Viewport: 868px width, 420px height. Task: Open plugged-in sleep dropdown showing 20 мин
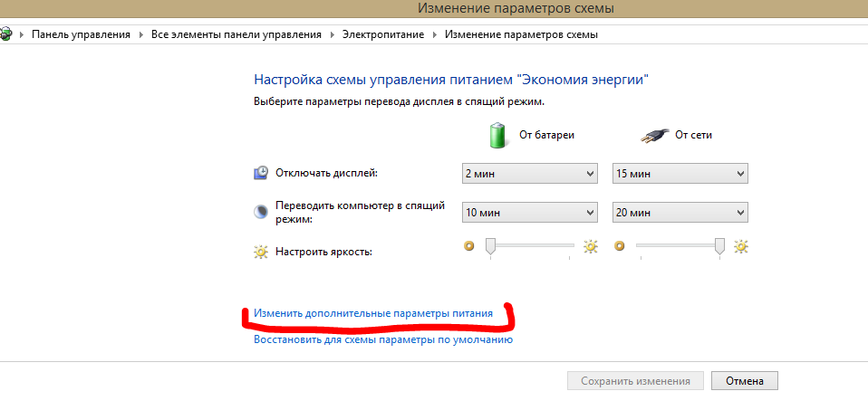pyautogui.click(x=680, y=213)
